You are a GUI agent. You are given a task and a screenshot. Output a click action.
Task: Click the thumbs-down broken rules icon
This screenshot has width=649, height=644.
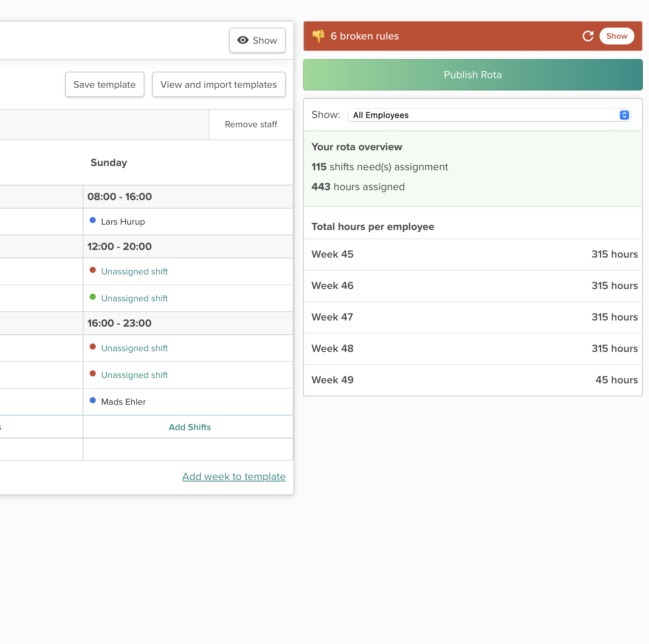318,36
